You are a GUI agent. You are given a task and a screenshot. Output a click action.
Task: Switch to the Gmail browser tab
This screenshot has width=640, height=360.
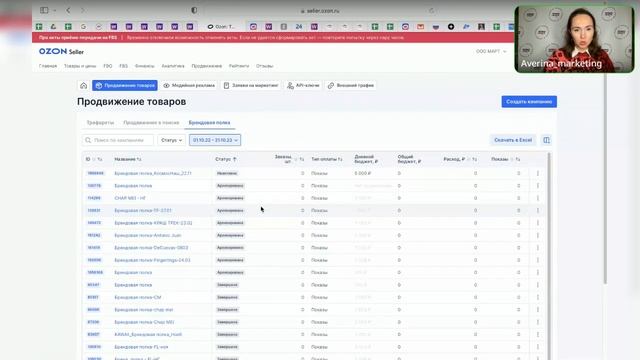[x=420, y=27]
